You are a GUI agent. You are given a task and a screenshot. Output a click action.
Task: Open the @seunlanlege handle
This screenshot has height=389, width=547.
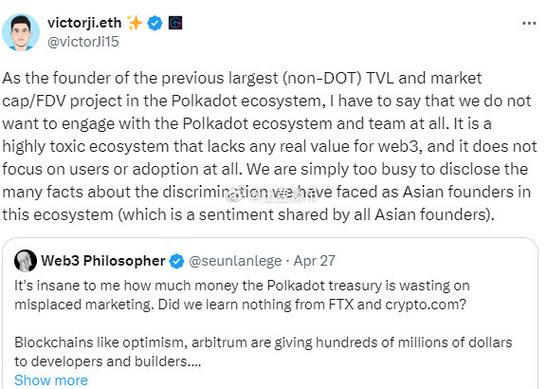coord(235,261)
